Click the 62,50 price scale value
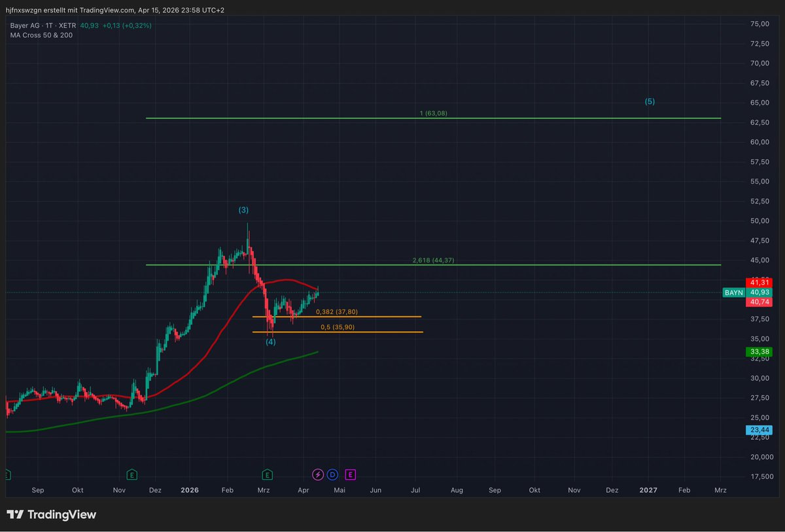The height and width of the screenshot is (532, 785). click(x=759, y=122)
